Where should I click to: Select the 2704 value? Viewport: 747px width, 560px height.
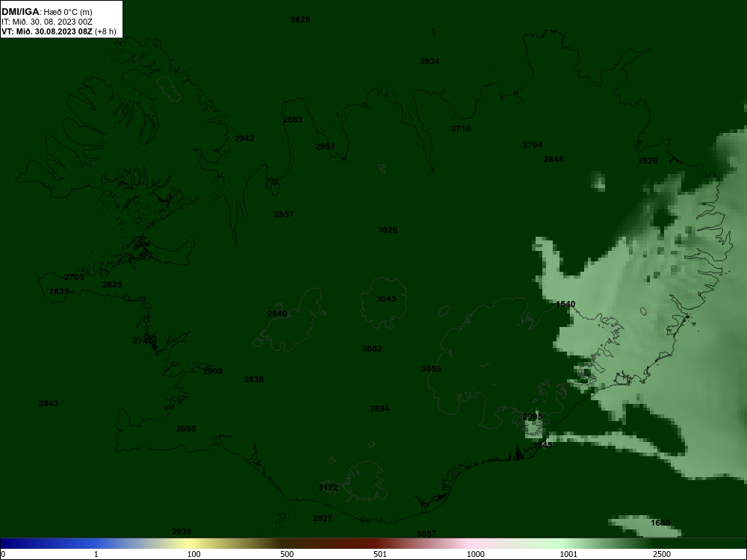pyautogui.click(x=532, y=145)
